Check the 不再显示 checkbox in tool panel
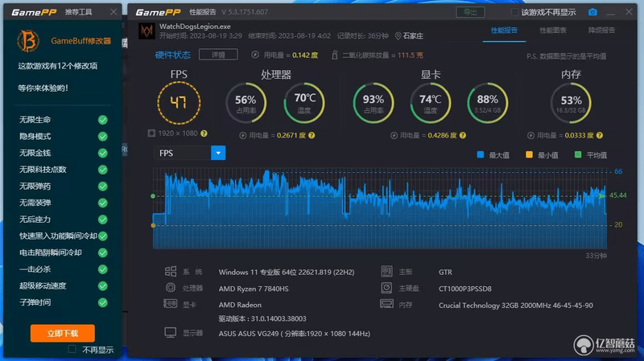 coord(72,349)
